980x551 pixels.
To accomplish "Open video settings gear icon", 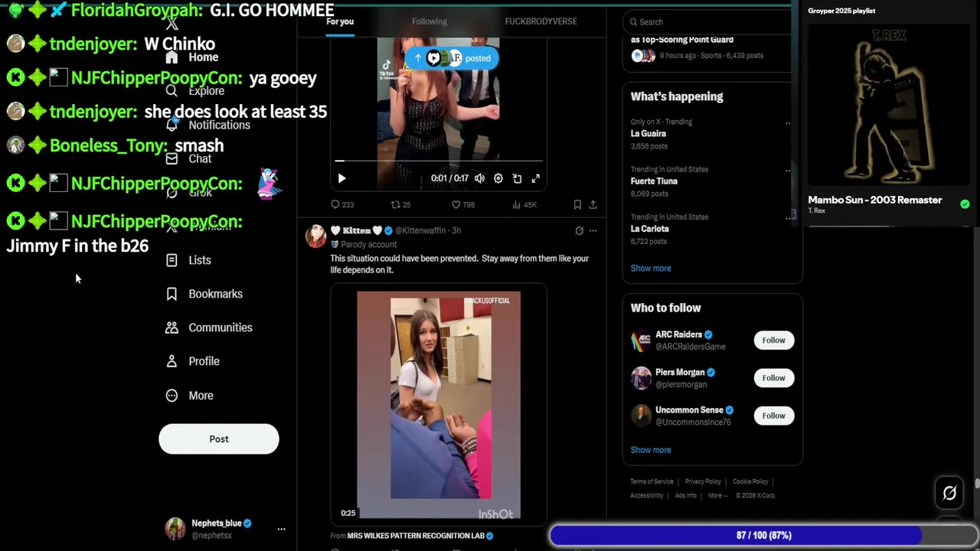I will pos(498,178).
